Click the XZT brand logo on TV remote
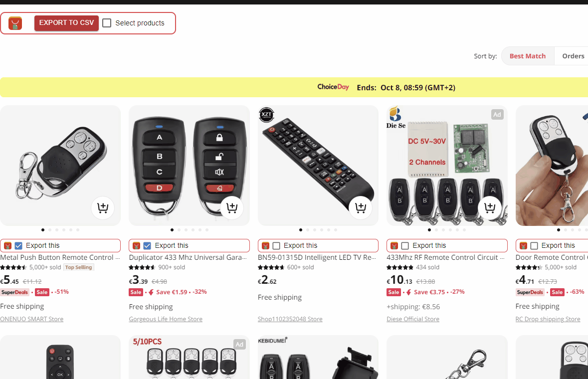 click(x=267, y=115)
